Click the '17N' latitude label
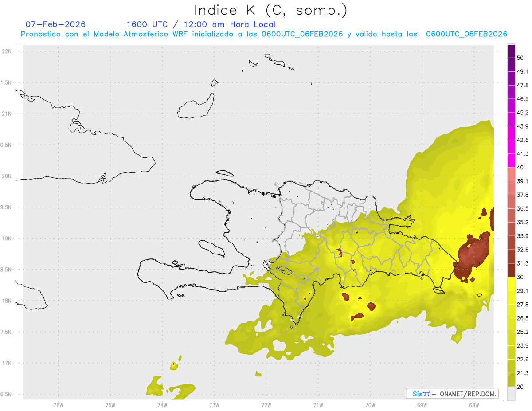The height and width of the screenshot is (411, 532). pyautogui.click(x=7, y=363)
